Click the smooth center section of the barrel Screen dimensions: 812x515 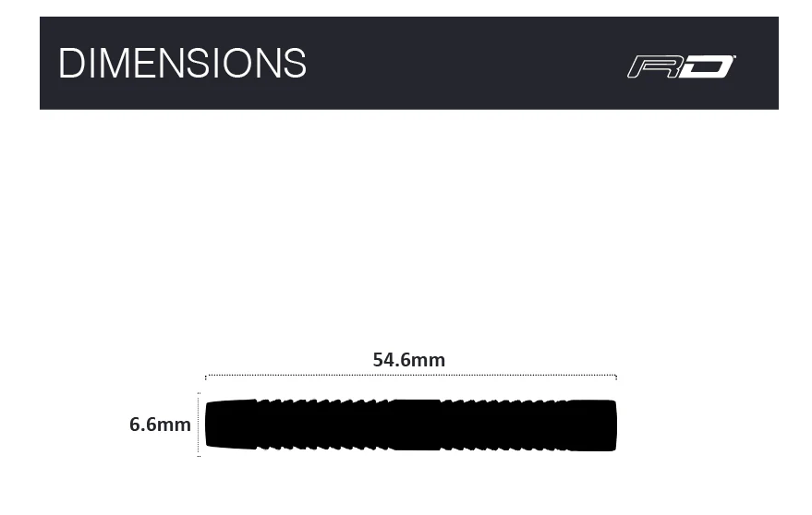coord(415,425)
